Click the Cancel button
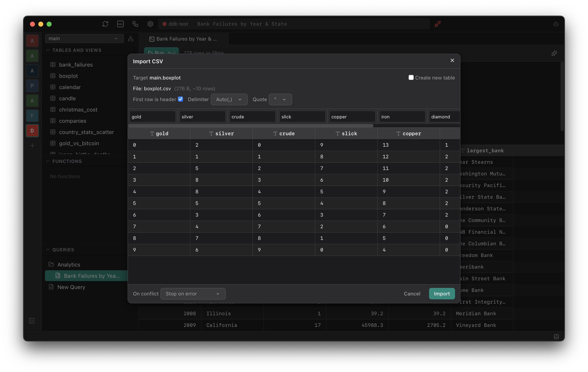This screenshot has width=588, height=372. pos(412,294)
